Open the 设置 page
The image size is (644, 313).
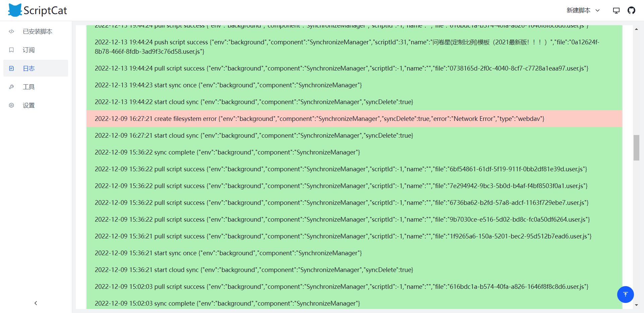coord(29,105)
